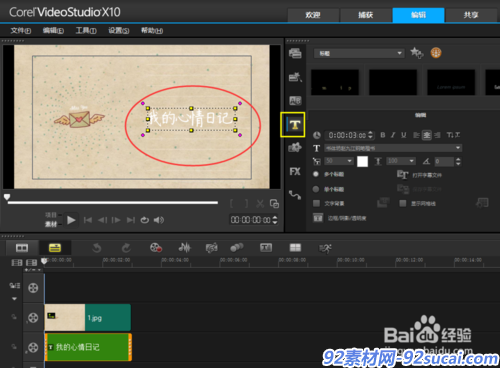Open the 文件 menu
This screenshot has height=368, width=500.
(x=21, y=31)
